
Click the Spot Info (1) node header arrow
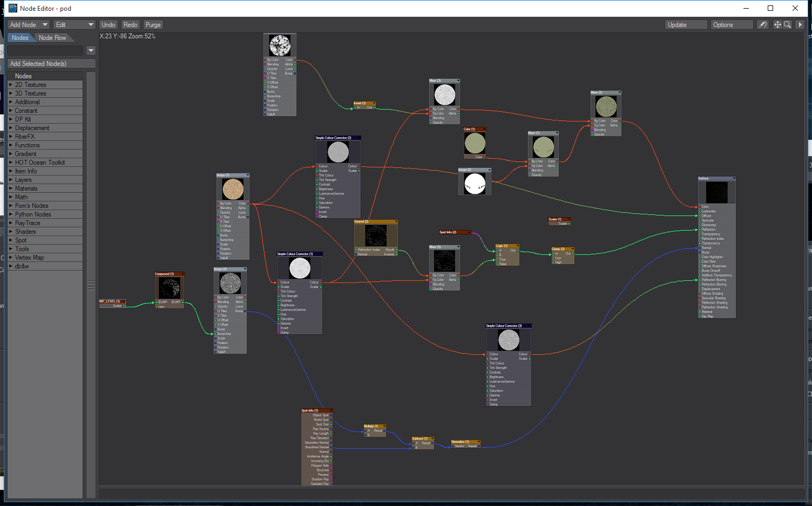pos(330,411)
